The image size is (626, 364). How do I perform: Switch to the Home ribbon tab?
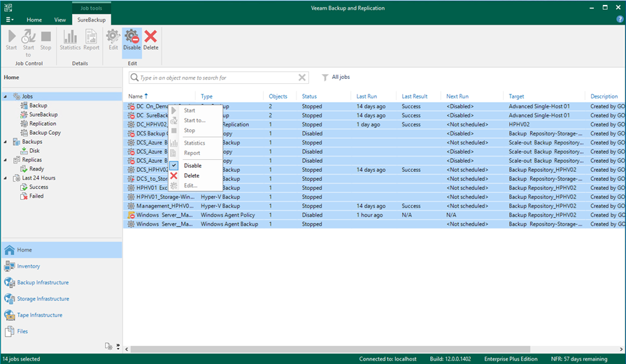pyautogui.click(x=34, y=20)
